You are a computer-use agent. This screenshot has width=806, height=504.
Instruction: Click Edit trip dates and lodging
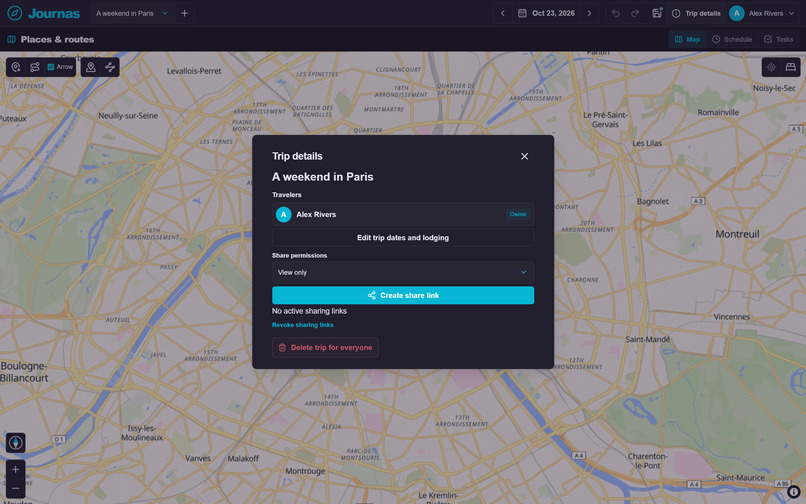pos(403,238)
